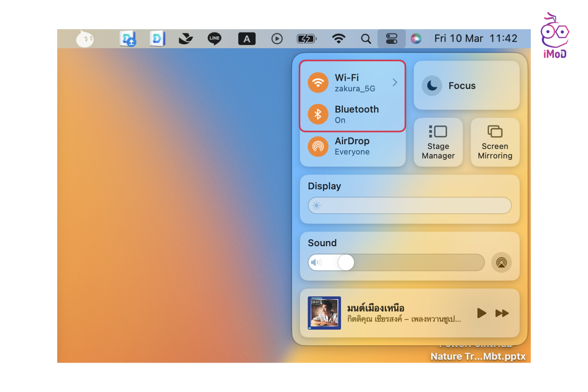Click the battery charging status icon

click(x=307, y=38)
